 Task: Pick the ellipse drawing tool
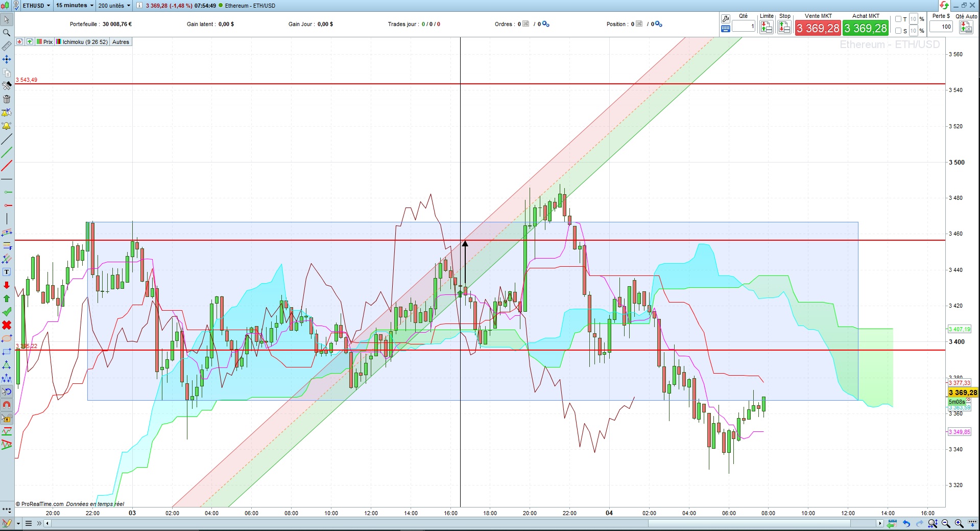7,338
